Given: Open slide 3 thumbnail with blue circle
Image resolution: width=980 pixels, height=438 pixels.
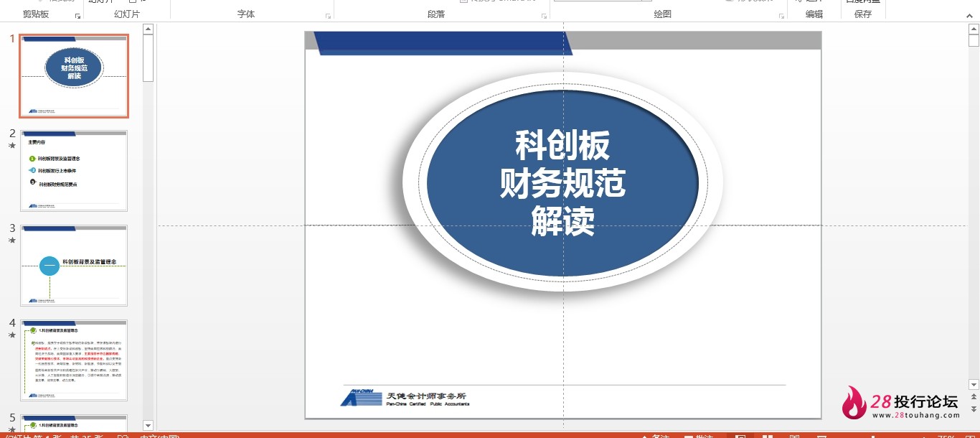Looking at the screenshot, I should click(x=74, y=266).
